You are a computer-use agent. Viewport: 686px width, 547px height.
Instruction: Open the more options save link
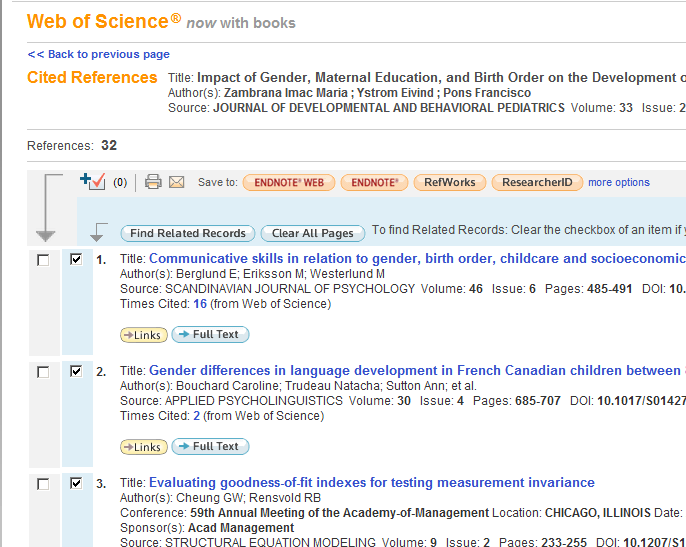(619, 182)
